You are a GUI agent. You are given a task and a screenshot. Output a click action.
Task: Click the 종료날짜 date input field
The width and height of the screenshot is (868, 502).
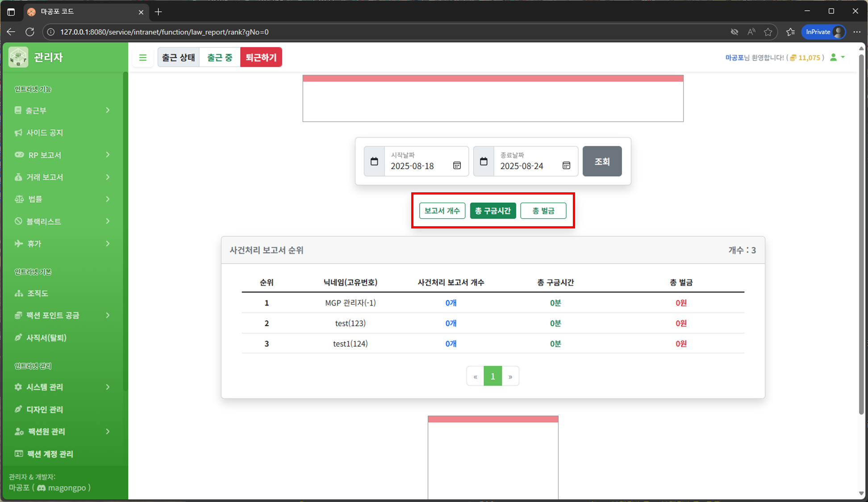click(536, 161)
